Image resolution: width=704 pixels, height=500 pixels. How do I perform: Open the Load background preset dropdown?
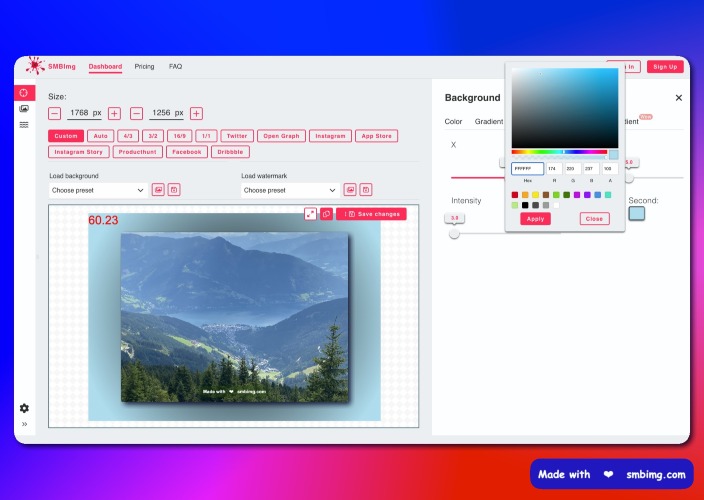coord(98,190)
